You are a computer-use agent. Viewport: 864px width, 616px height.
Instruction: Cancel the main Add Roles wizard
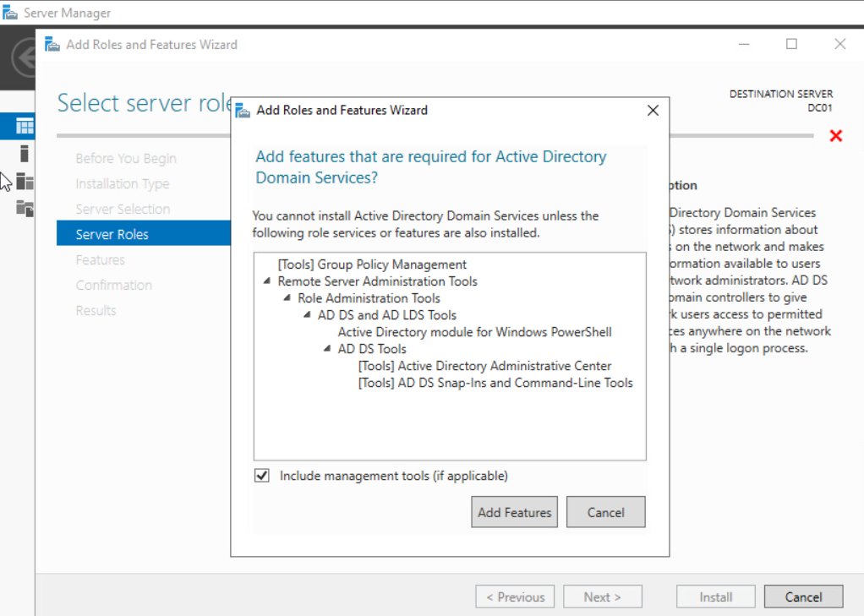(803, 597)
